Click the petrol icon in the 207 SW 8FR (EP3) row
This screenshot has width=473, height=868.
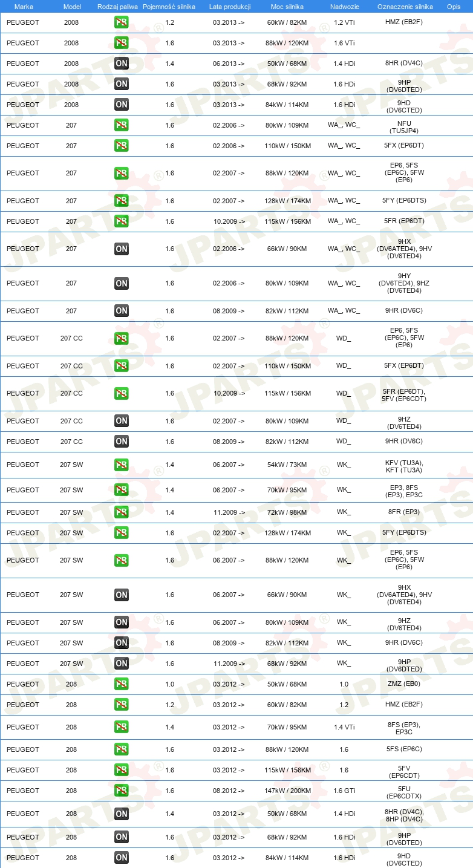click(122, 512)
